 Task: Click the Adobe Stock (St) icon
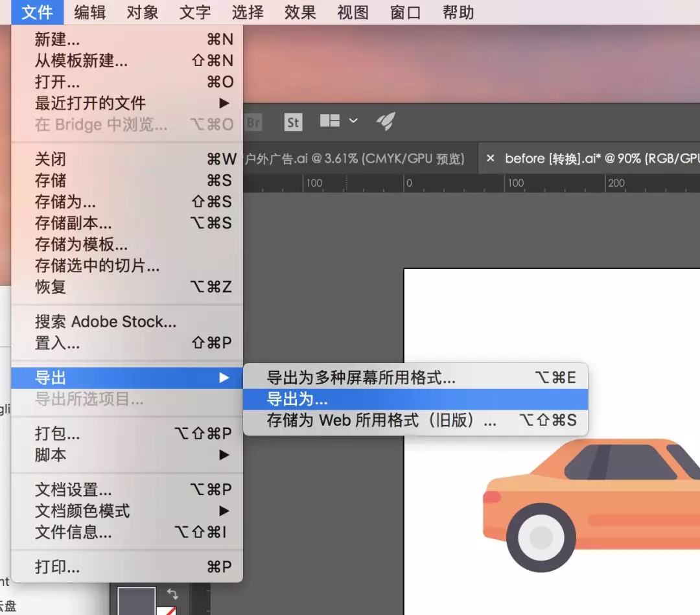pyautogui.click(x=294, y=122)
